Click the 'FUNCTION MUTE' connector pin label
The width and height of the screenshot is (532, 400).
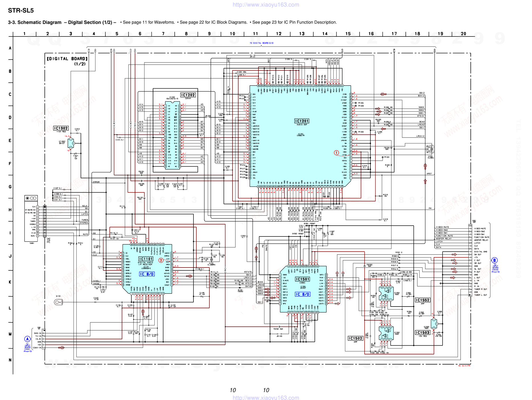coord(482,237)
